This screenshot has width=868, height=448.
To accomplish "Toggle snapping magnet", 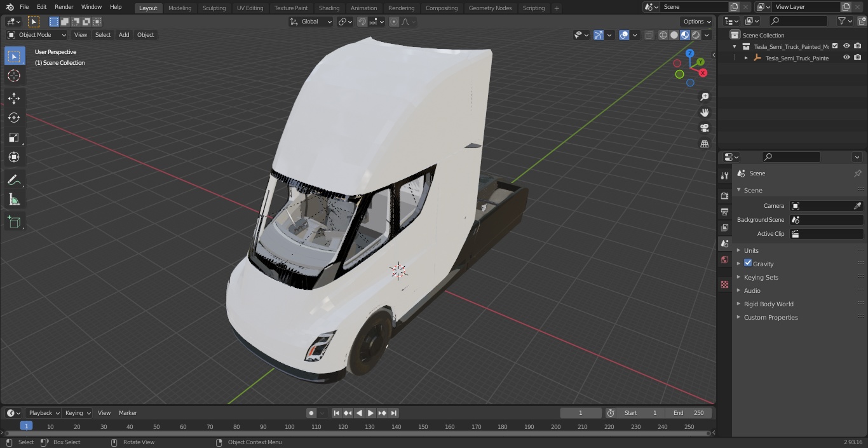I will coord(362,22).
